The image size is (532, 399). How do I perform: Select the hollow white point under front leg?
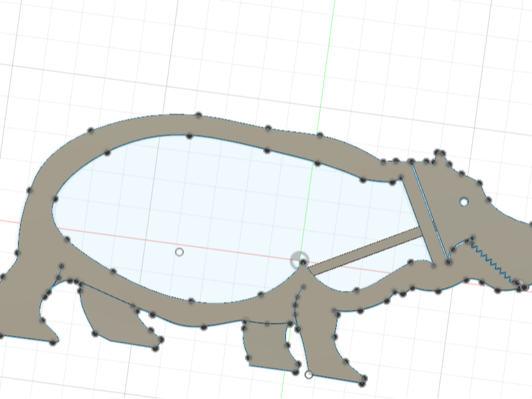tap(309, 375)
